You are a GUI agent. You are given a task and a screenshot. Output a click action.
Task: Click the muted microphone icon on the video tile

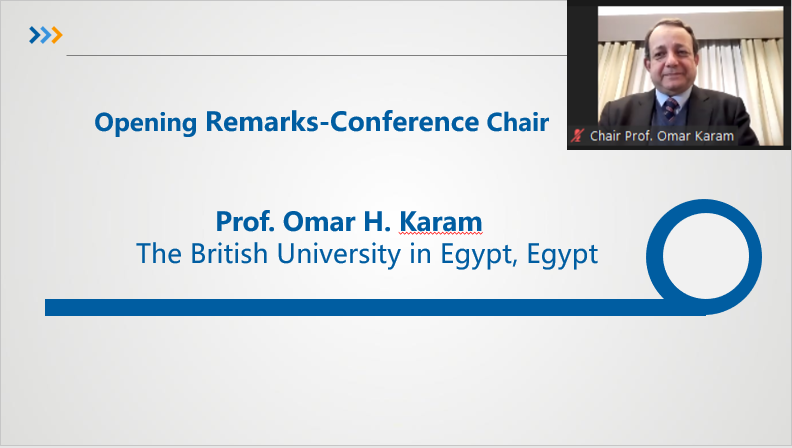click(x=578, y=135)
